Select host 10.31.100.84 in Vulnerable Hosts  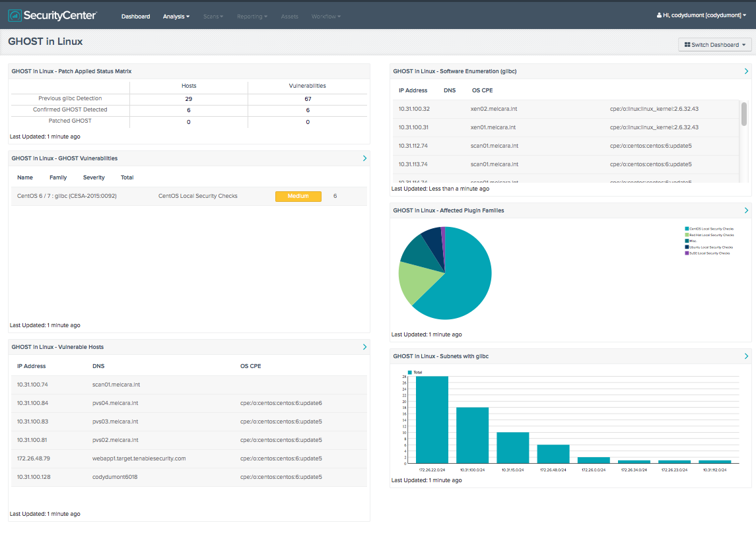tap(32, 403)
